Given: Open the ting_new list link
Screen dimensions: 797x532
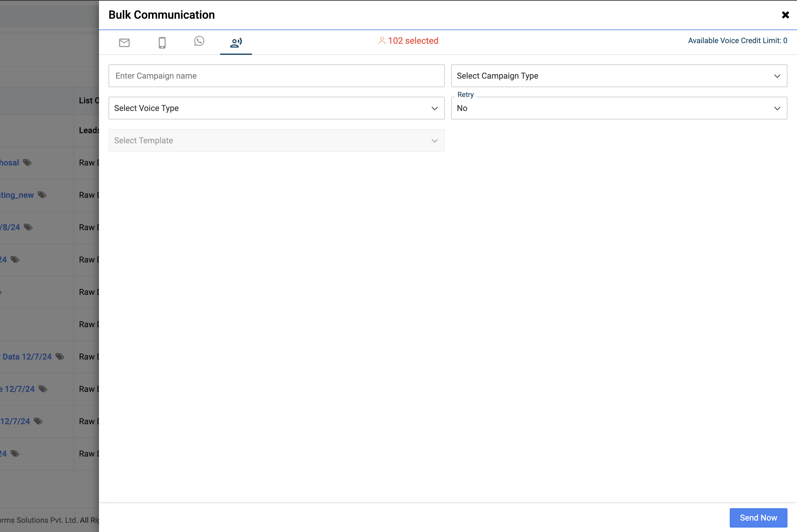Looking at the screenshot, I should 16,195.
